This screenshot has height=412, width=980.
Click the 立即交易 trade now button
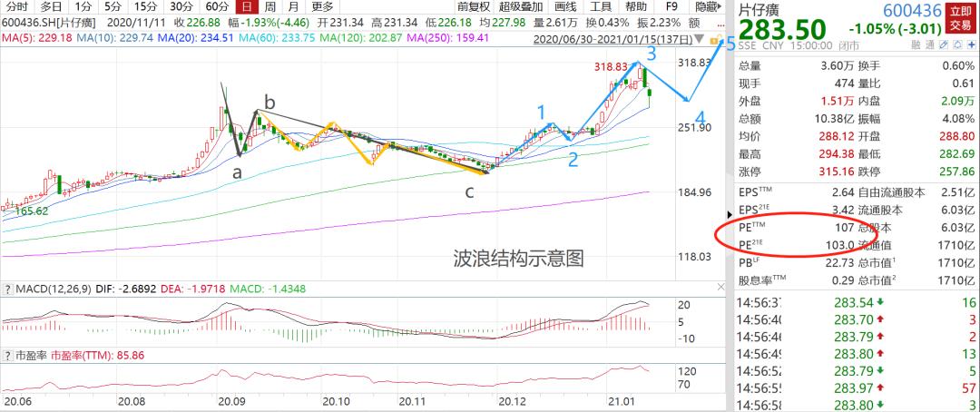[962, 17]
